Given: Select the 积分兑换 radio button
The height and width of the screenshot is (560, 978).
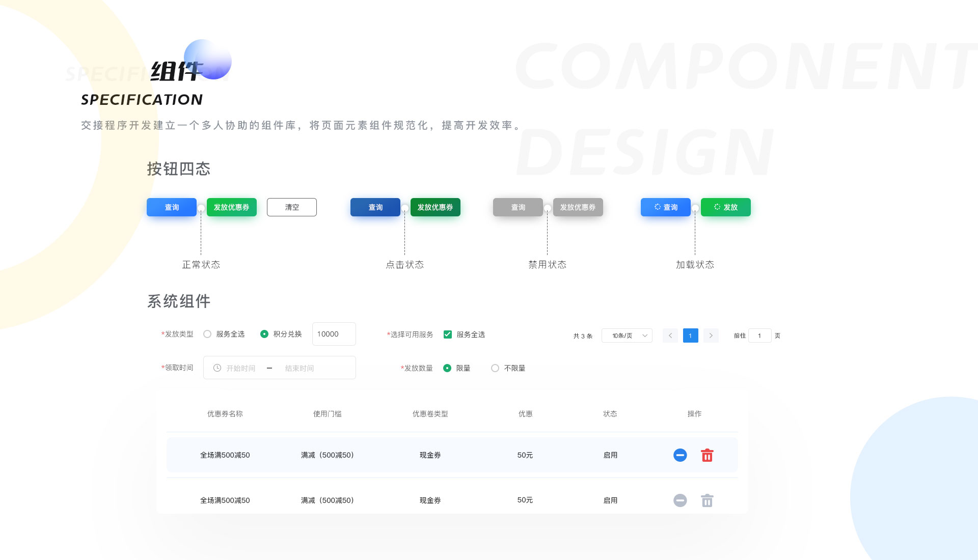Looking at the screenshot, I should pyautogui.click(x=264, y=334).
